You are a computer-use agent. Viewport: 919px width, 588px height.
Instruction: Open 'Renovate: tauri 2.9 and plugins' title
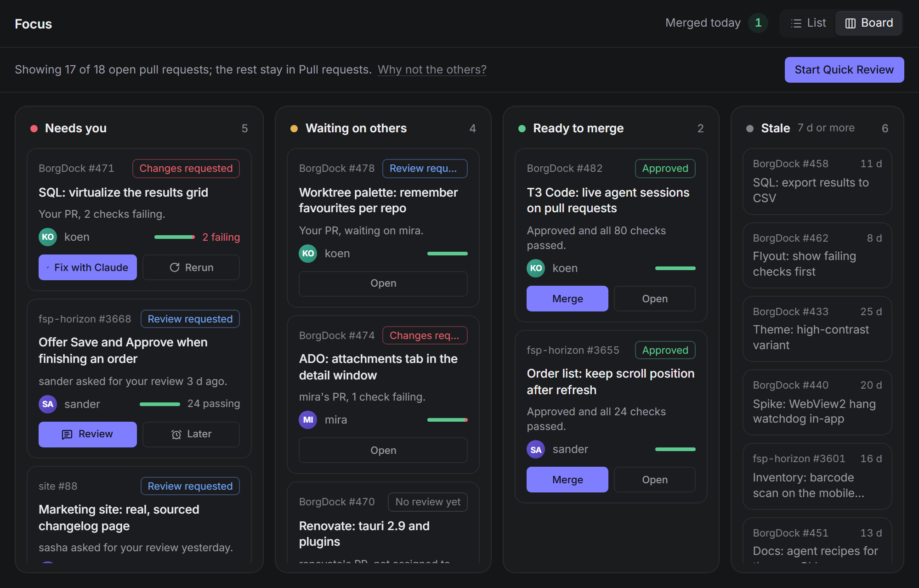(364, 534)
